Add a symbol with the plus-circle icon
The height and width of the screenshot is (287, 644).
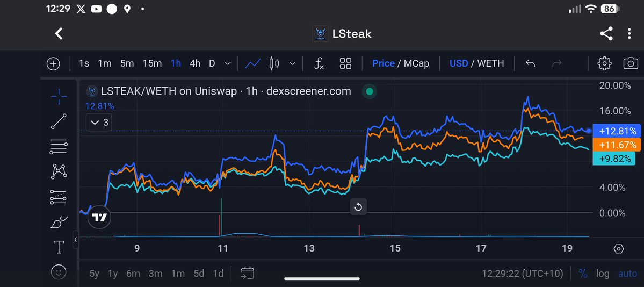[53, 64]
